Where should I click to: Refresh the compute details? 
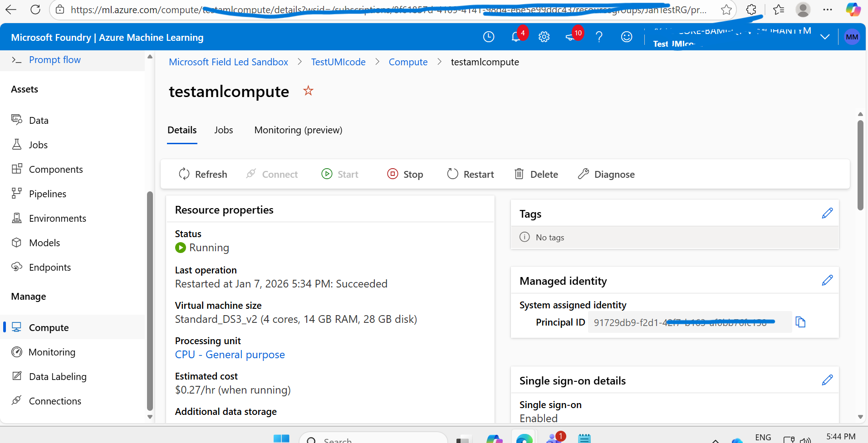[x=203, y=174]
